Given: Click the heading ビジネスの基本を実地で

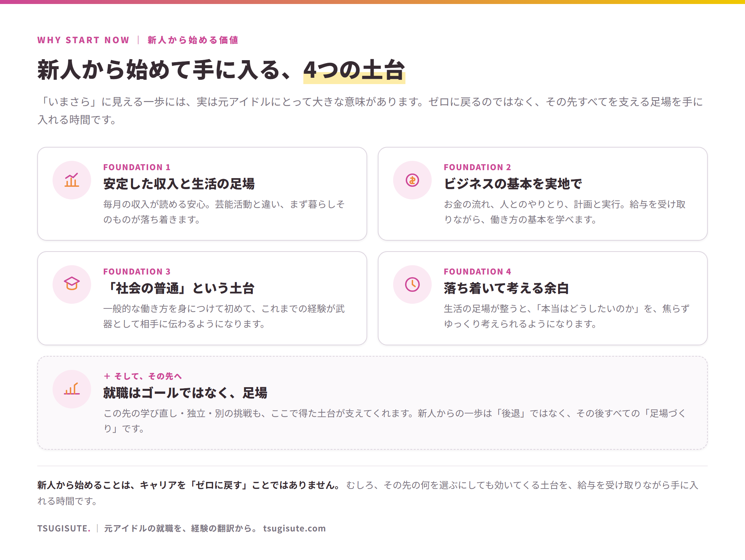Looking at the screenshot, I should tap(513, 184).
